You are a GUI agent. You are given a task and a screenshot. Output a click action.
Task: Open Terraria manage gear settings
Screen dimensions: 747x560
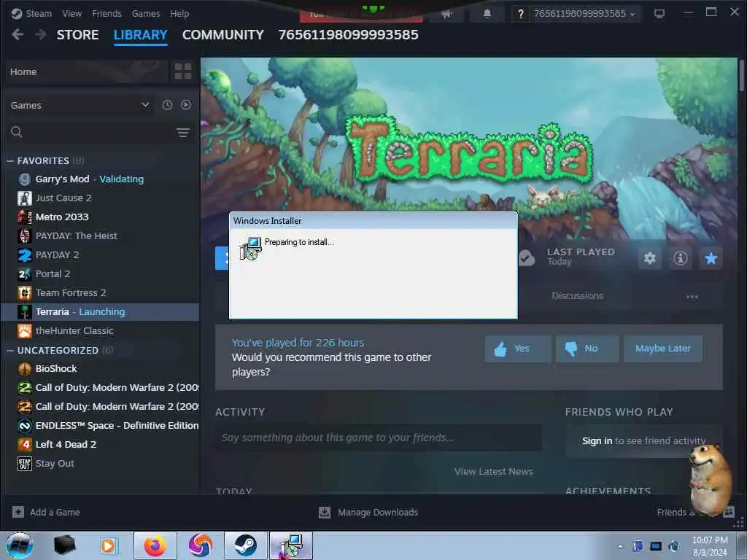pos(650,258)
